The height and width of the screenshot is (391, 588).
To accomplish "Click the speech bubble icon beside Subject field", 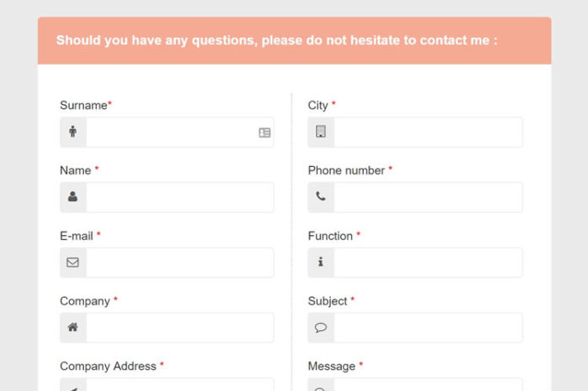I will 321,328.
